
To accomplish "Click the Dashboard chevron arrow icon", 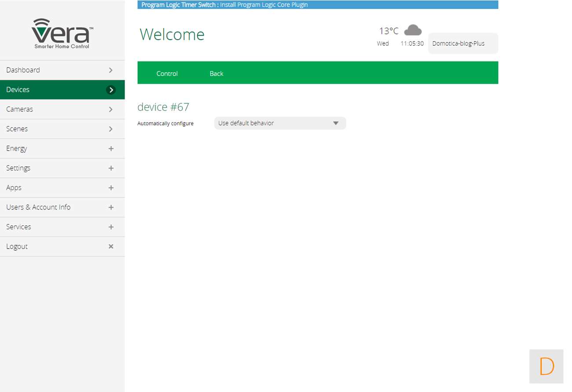I will (111, 70).
